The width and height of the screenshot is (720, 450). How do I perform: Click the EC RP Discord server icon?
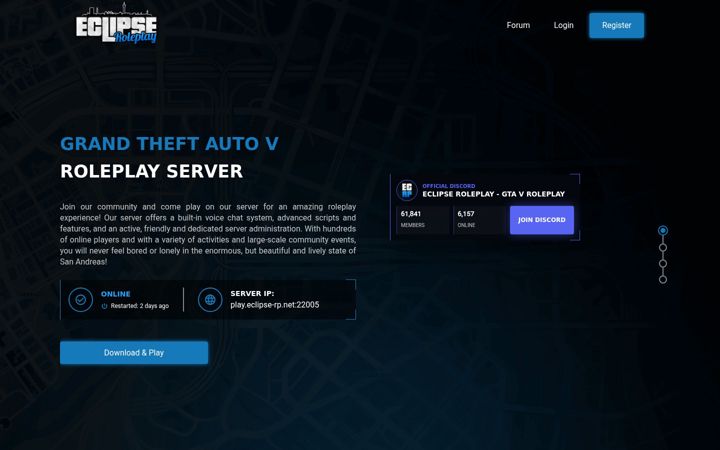tap(407, 190)
